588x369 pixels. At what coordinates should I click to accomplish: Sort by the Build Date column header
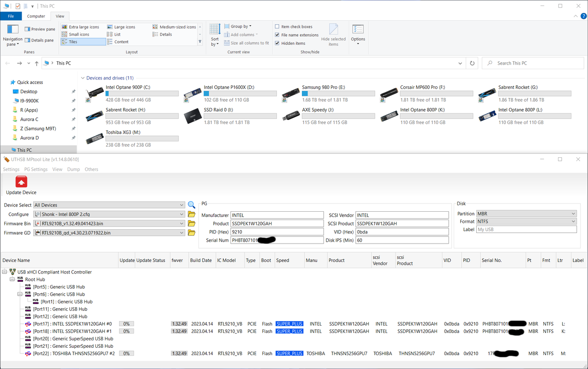coord(201,260)
